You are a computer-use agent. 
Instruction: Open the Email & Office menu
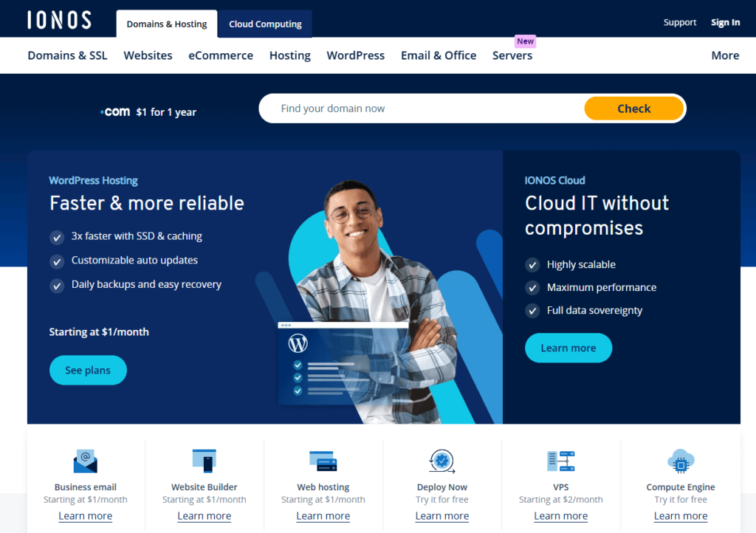pos(439,55)
